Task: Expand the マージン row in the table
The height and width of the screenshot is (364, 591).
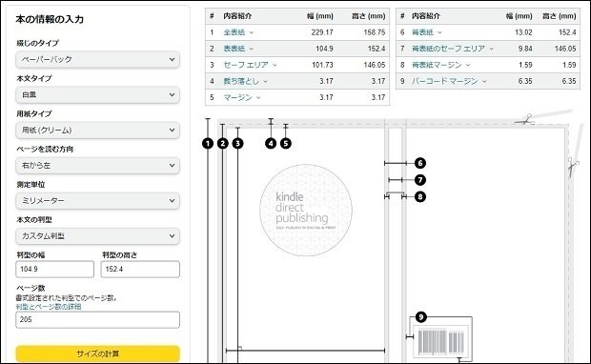Action: coord(242,97)
